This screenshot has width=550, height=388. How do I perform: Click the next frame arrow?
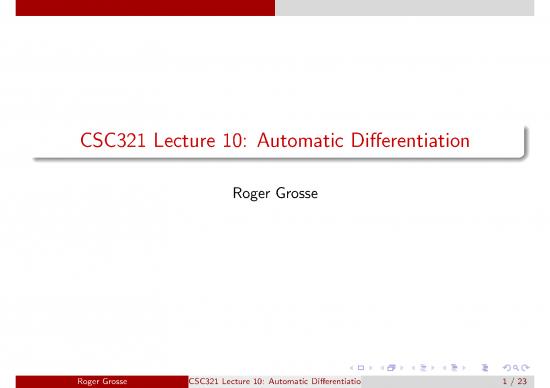(x=402, y=368)
